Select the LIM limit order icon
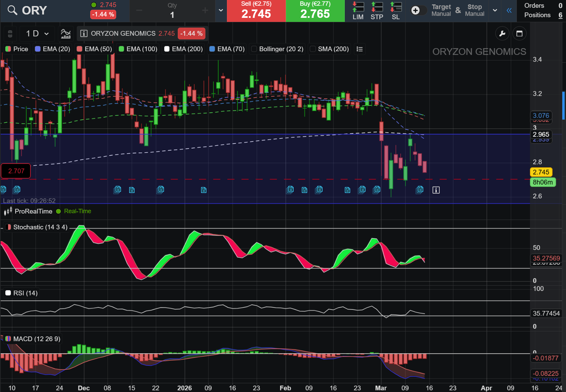 tap(358, 11)
